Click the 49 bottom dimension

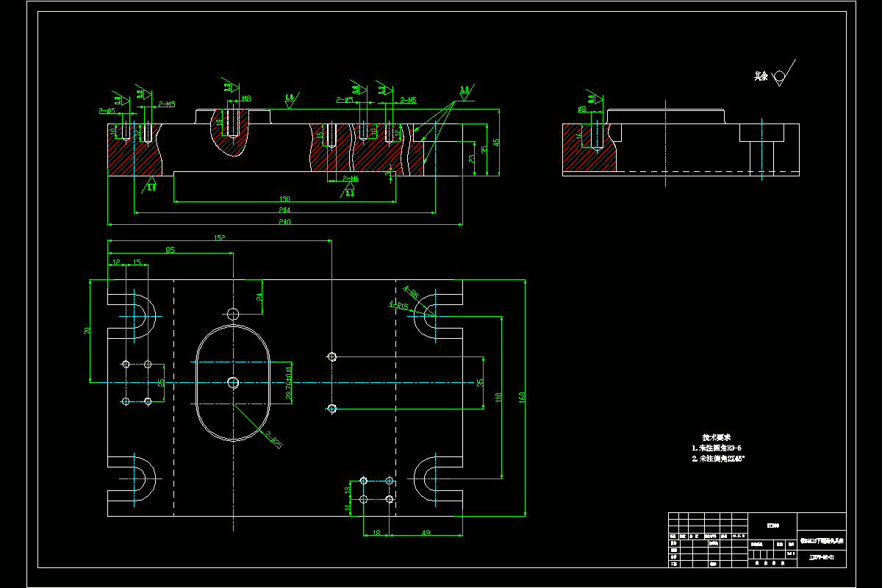[x=426, y=532]
